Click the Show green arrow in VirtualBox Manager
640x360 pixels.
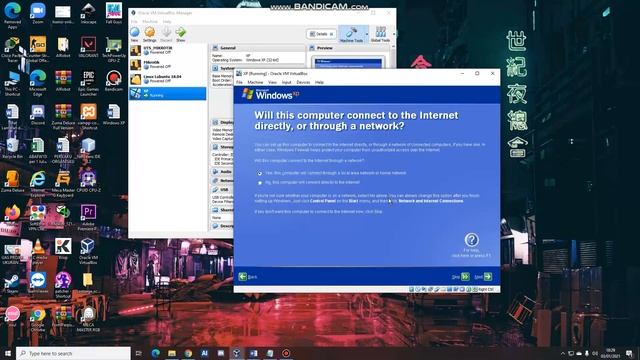coord(180,34)
